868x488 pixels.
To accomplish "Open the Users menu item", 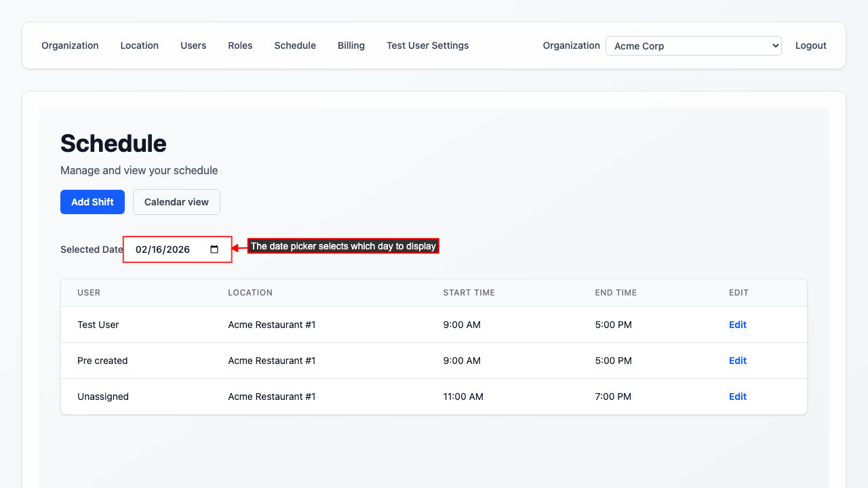I will pyautogui.click(x=193, y=45).
